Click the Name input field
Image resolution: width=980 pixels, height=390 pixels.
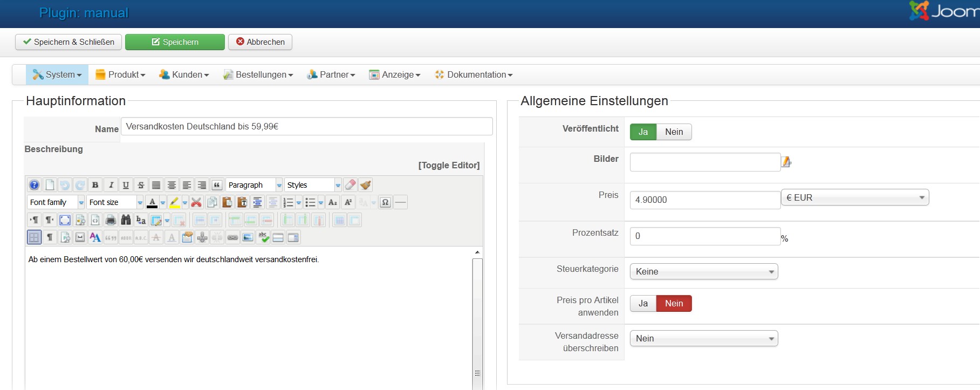307,126
